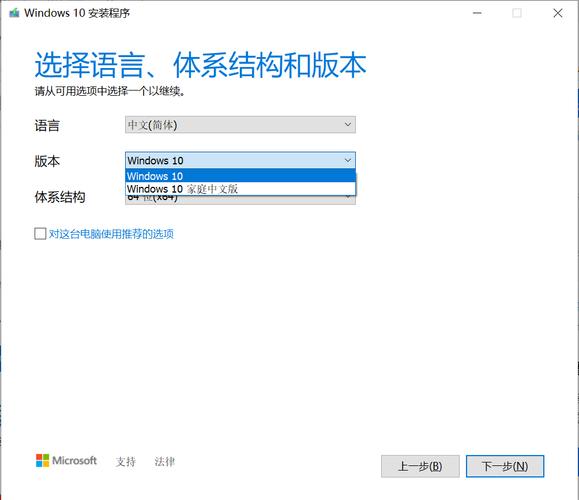Minimize the Windows 10 setup window
The width and height of the screenshot is (579, 500).
click(477, 13)
